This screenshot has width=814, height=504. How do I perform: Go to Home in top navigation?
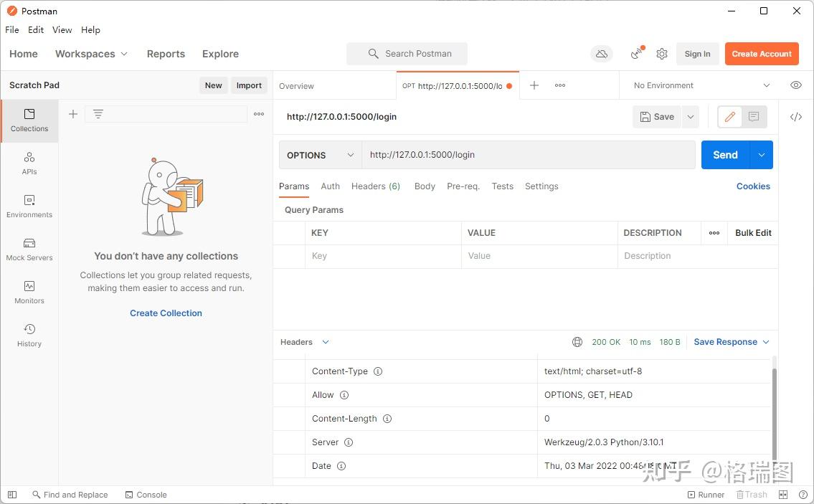[x=24, y=54]
